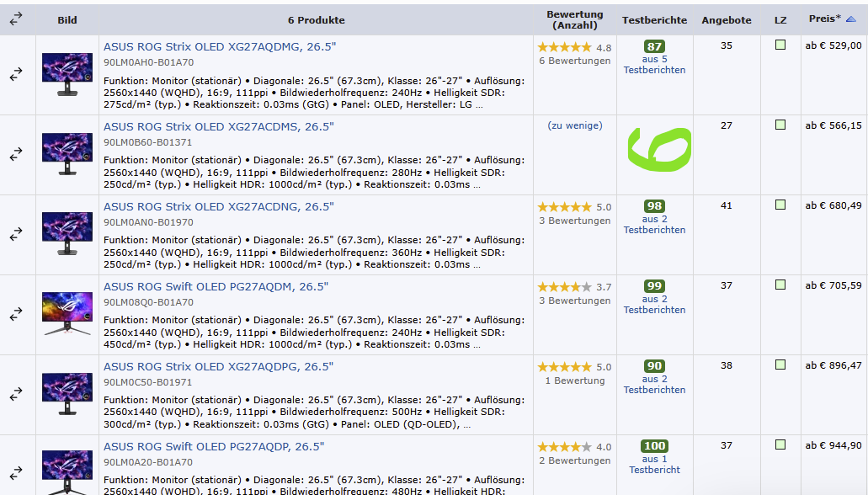The height and width of the screenshot is (495, 868).
Task: Add PG27AQDP to comparison via arrows icon
Action: click(16, 473)
